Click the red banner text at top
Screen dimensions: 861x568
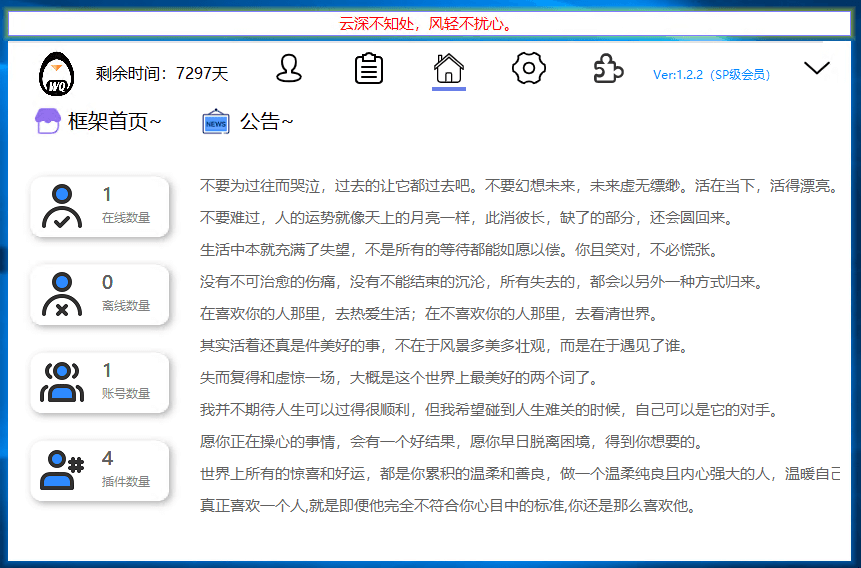[430, 24]
